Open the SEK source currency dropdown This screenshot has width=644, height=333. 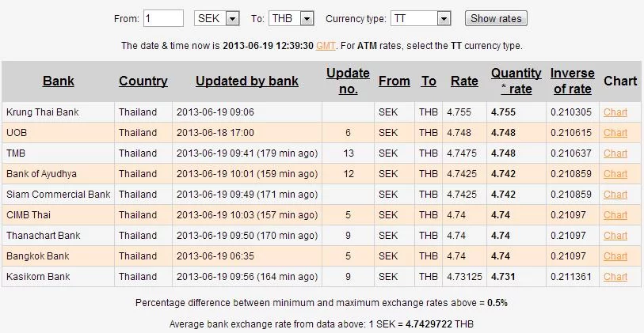[x=216, y=18]
